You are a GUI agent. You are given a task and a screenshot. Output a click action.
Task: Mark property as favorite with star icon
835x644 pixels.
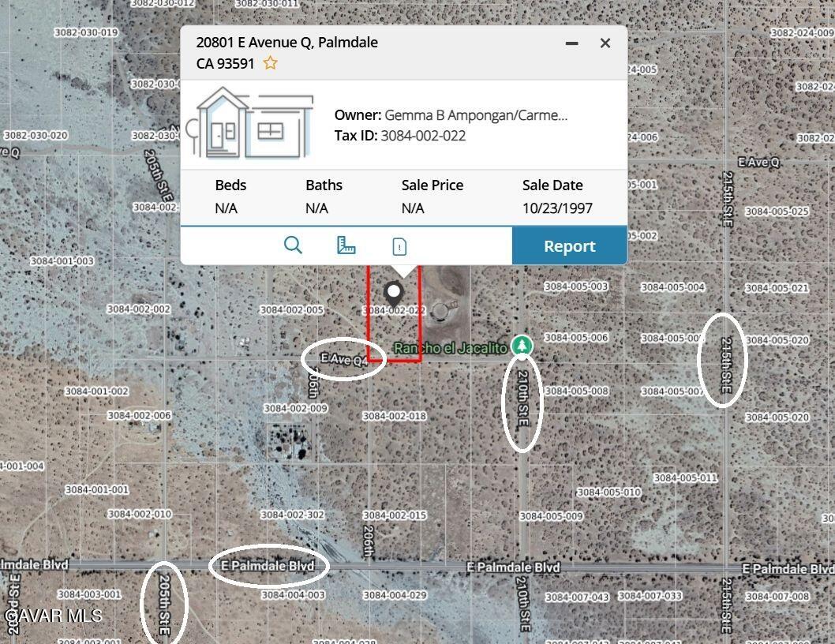[x=270, y=63]
